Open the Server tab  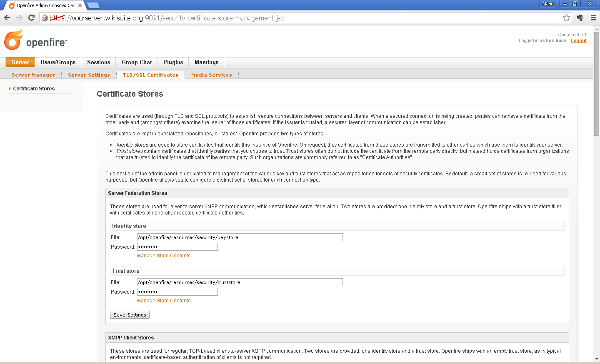pyautogui.click(x=20, y=62)
